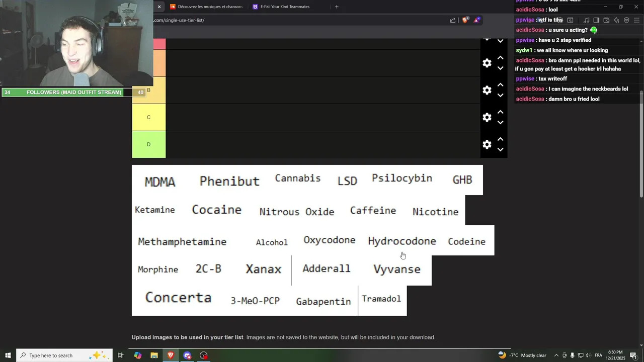Select the Hydrocodone image tile
This screenshot has width=644, height=362.
(x=402, y=241)
